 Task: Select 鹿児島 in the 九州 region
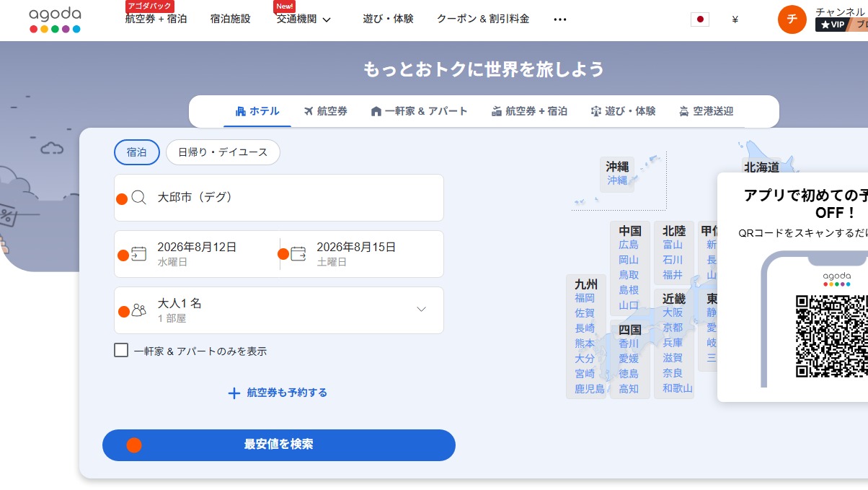click(x=590, y=389)
